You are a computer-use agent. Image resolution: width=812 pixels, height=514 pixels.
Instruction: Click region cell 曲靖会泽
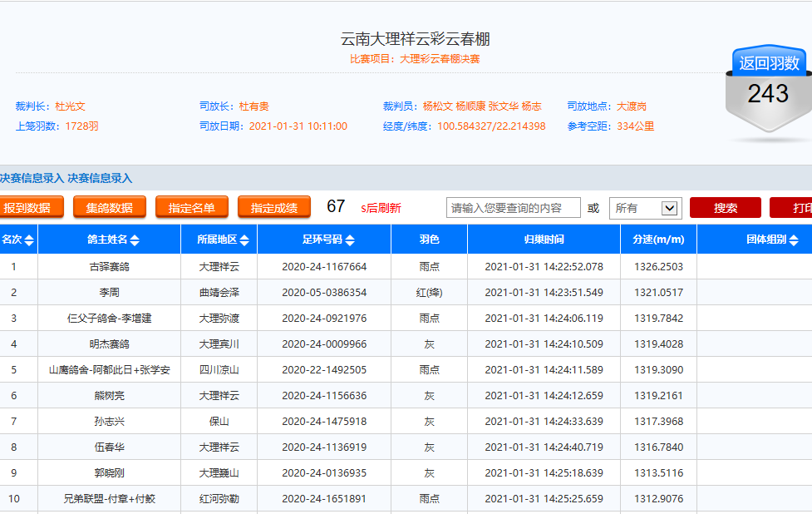tap(219, 293)
